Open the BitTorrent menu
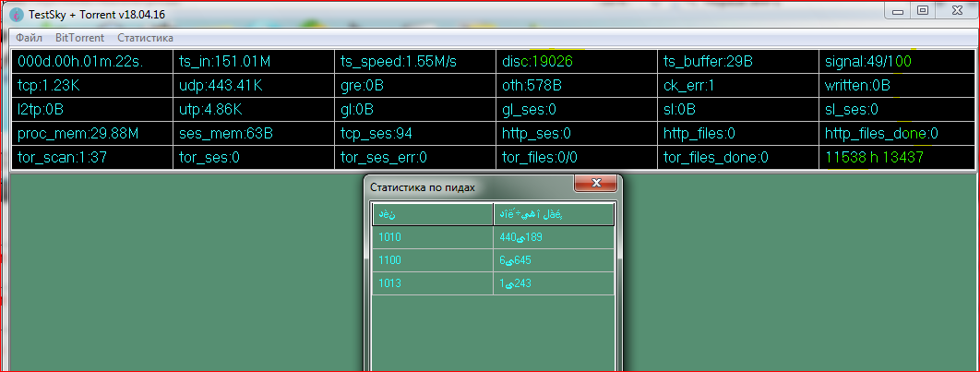This screenshot has height=372, width=980. click(79, 38)
